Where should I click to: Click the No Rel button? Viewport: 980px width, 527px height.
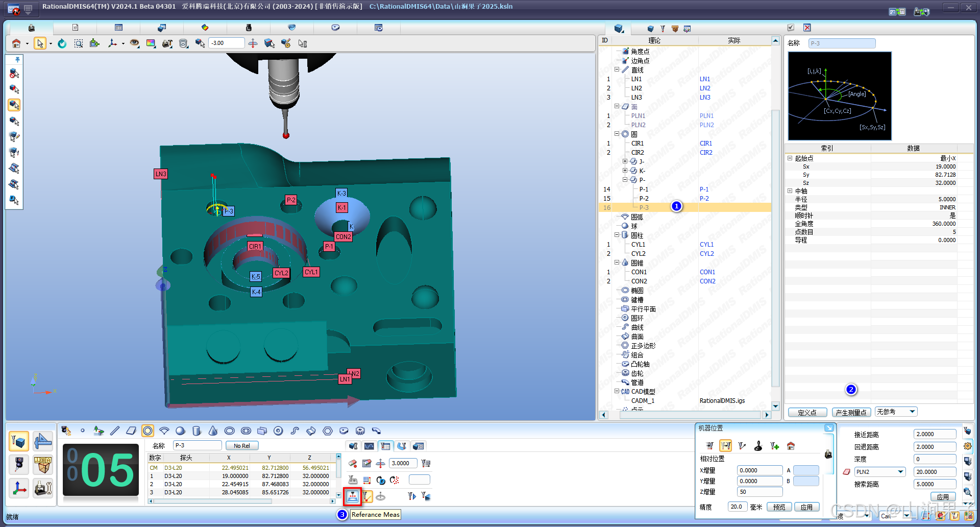pyautogui.click(x=242, y=446)
